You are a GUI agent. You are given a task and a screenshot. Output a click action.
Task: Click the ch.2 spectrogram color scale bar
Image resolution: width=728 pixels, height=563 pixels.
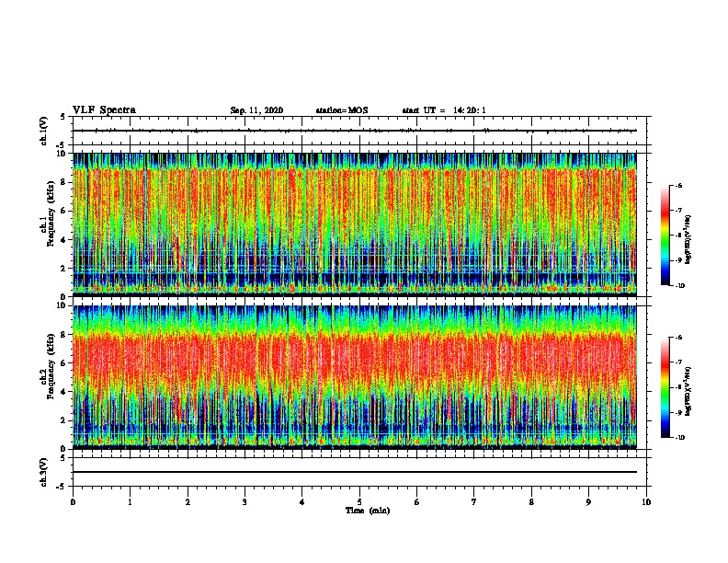point(665,387)
